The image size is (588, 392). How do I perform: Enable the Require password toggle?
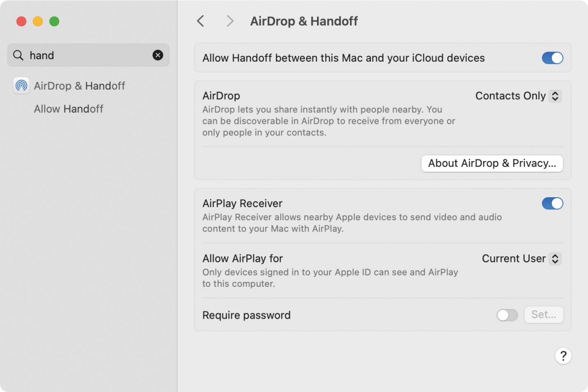point(507,315)
